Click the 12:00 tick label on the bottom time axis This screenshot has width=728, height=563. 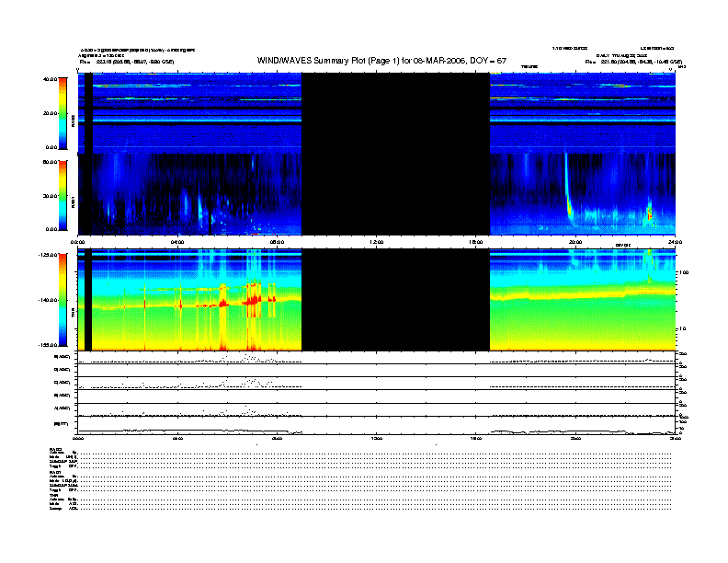[x=377, y=438]
